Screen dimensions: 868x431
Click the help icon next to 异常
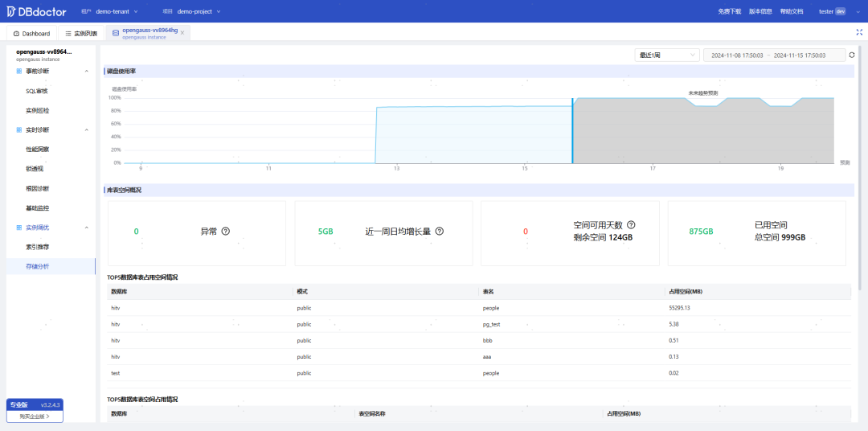point(225,231)
